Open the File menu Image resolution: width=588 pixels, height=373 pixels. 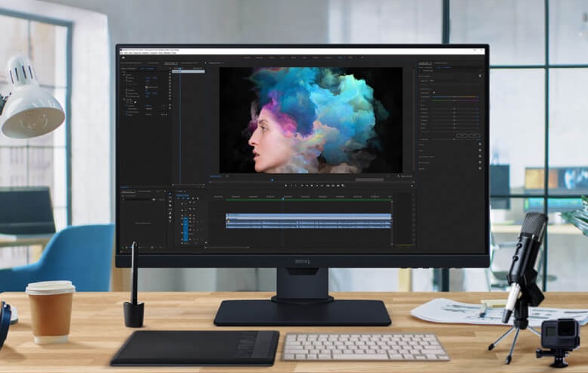[122, 53]
